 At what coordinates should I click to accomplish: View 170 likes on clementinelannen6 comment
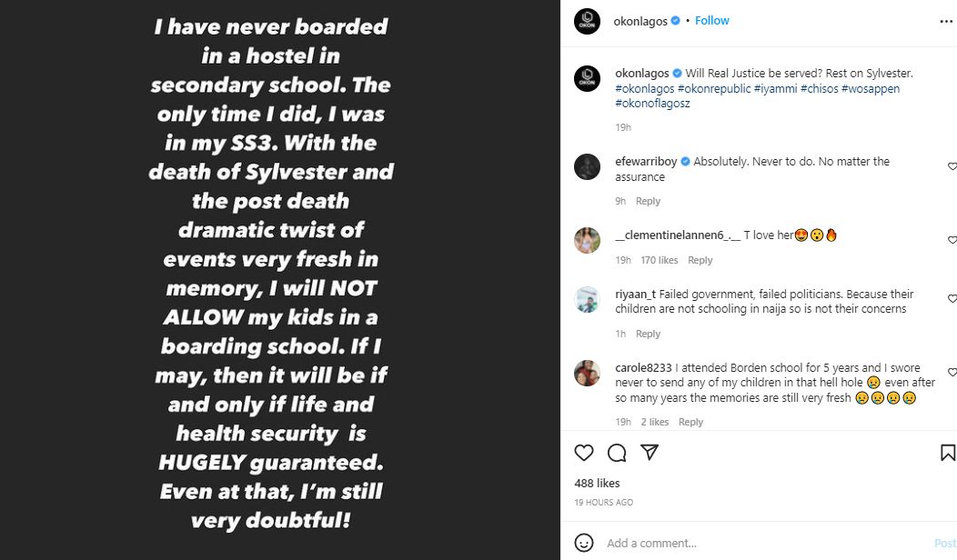(659, 261)
